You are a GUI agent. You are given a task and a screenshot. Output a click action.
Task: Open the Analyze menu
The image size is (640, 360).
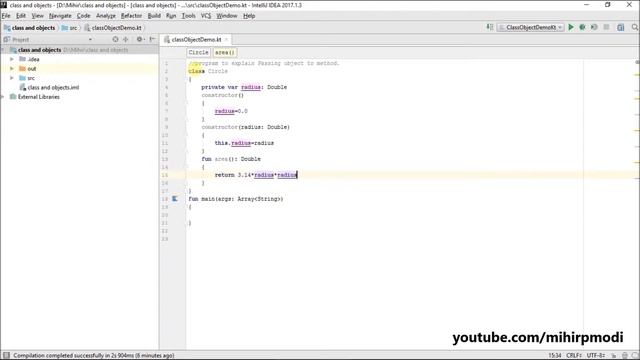(x=106, y=16)
